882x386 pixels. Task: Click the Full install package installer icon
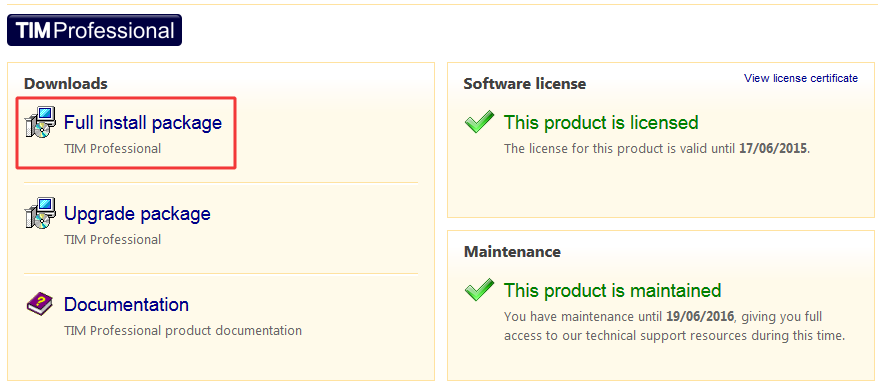coord(40,122)
